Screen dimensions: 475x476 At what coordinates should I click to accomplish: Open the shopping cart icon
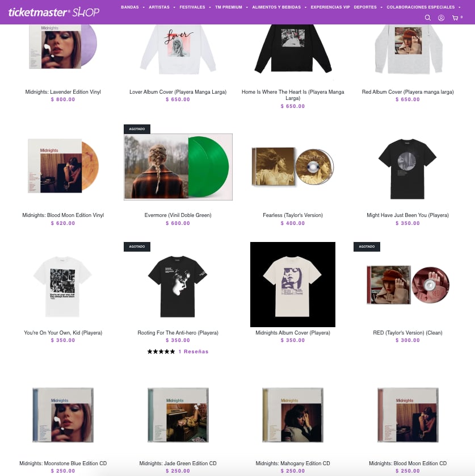[x=455, y=18]
